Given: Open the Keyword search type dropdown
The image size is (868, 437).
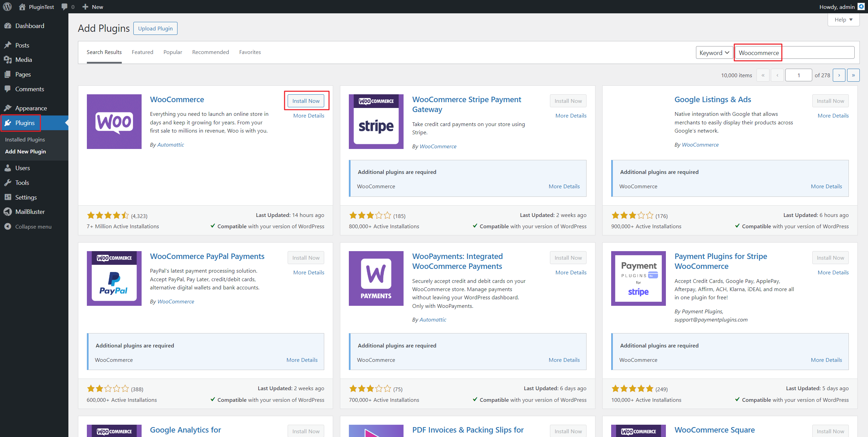Looking at the screenshot, I should (x=714, y=53).
